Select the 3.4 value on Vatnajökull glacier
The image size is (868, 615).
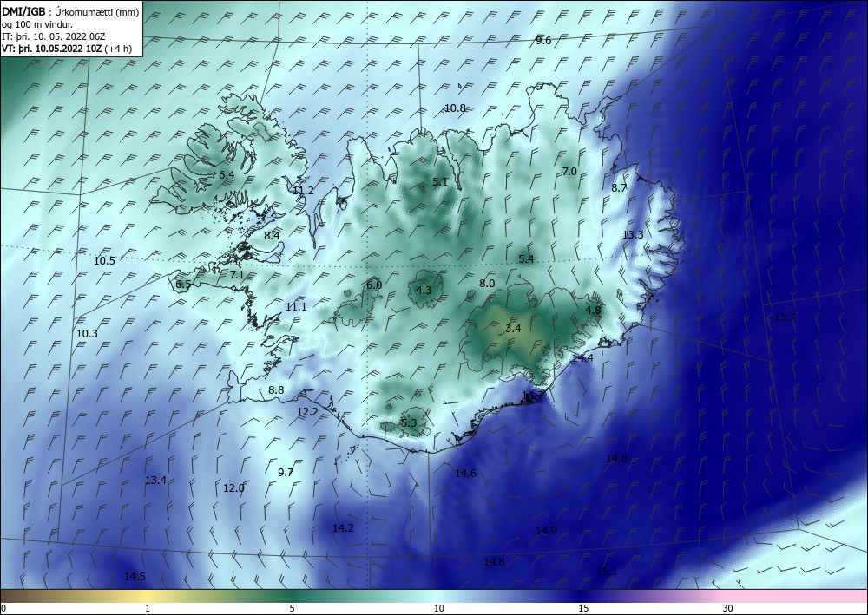pyautogui.click(x=513, y=329)
